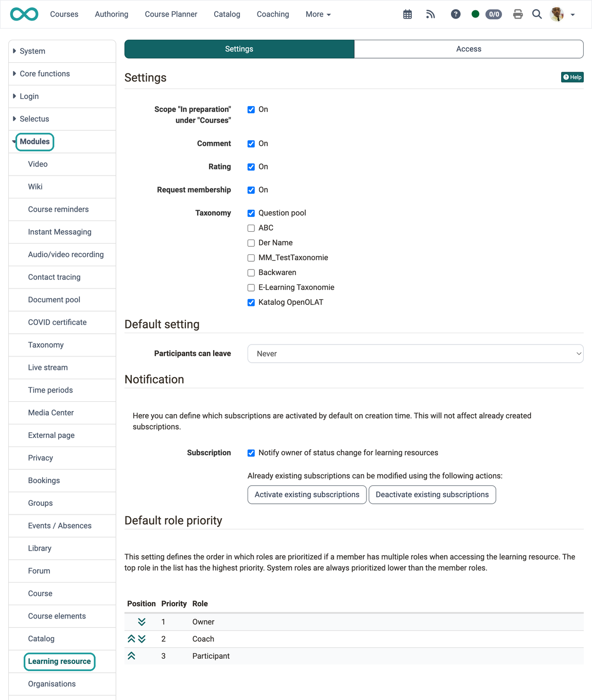Open Organisations module in sidebar

pyautogui.click(x=62, y=684)
